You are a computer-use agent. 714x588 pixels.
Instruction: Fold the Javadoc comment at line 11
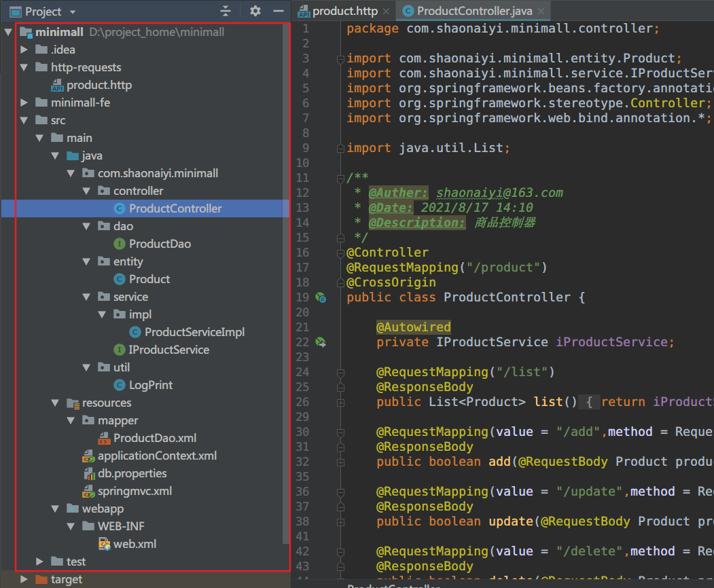(340, 179)
